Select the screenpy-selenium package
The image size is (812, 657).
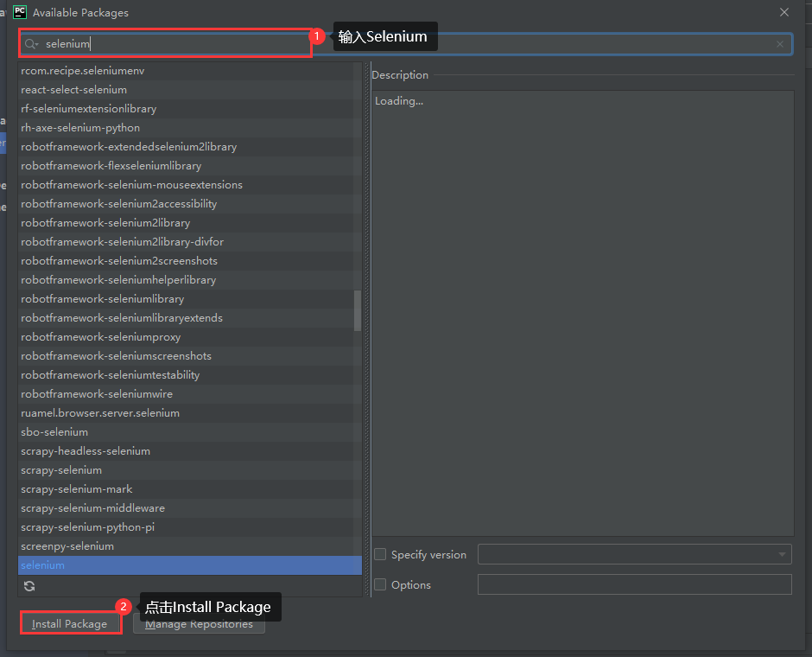pyautogui.click(x=189, y=546)
